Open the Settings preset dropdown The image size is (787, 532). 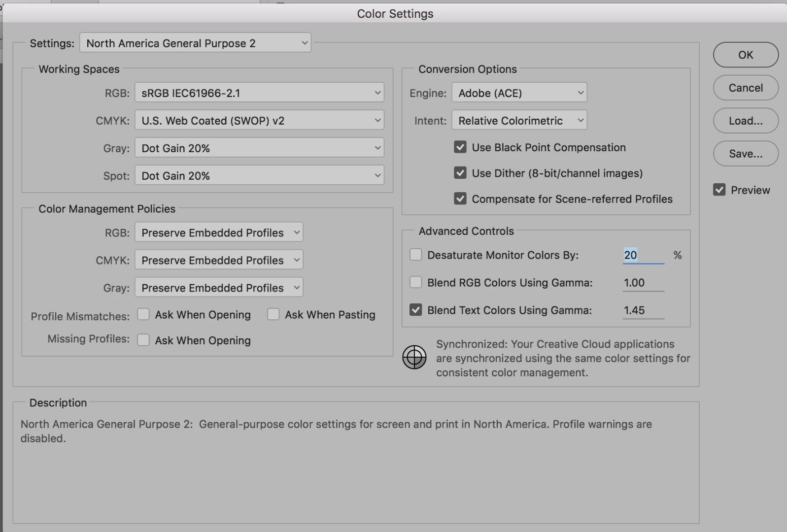[x=195, y=43]
